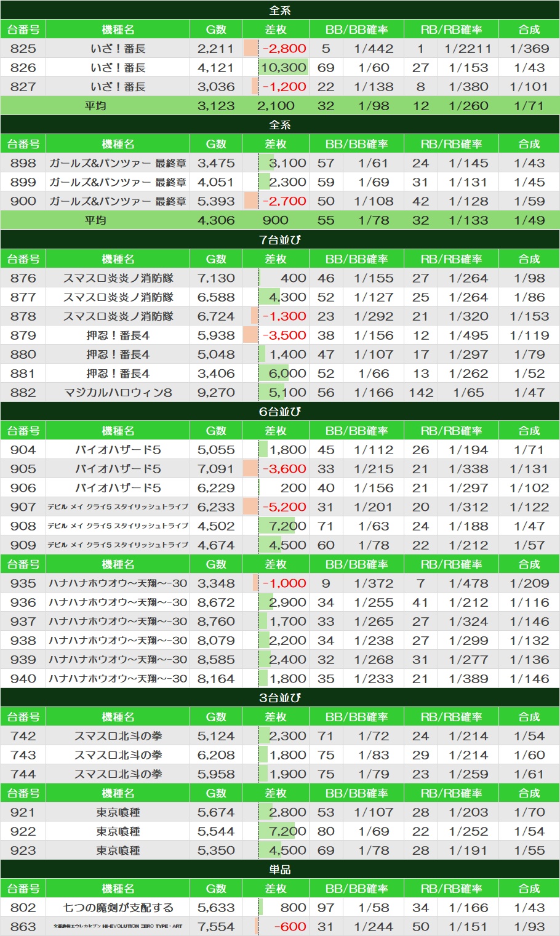Screen dimensions: 560x936
Task: Click the 5,350 G数 value in row 923
Action: pos(216,850)
